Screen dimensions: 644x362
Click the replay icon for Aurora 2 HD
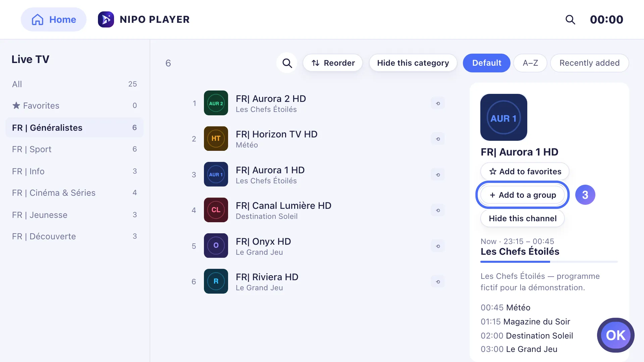pos(438,103)
